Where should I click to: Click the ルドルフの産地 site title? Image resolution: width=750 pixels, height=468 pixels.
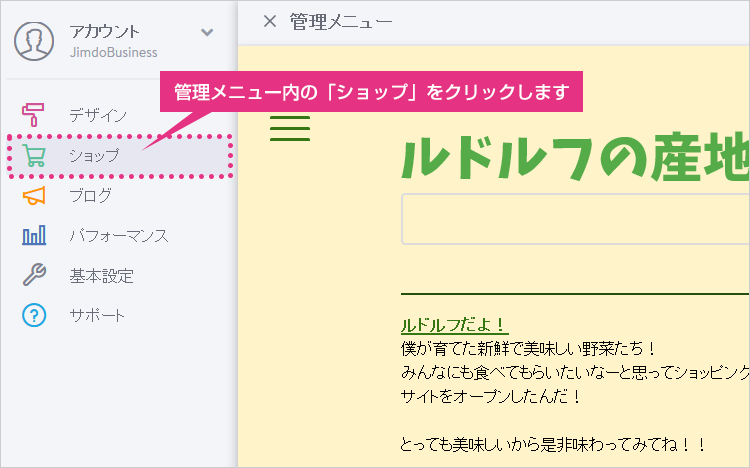[575, 156]
